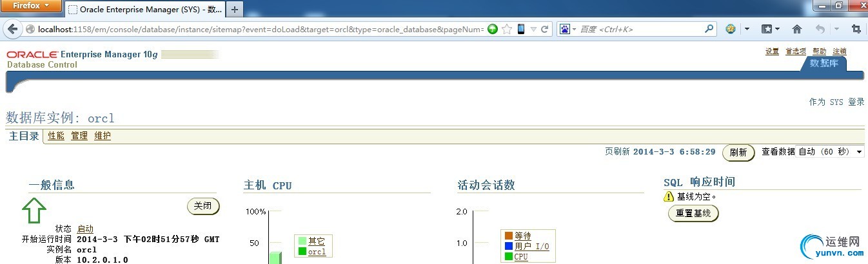Click the 其它 legend link
868x264 pixels.
[x=316, y=241]
